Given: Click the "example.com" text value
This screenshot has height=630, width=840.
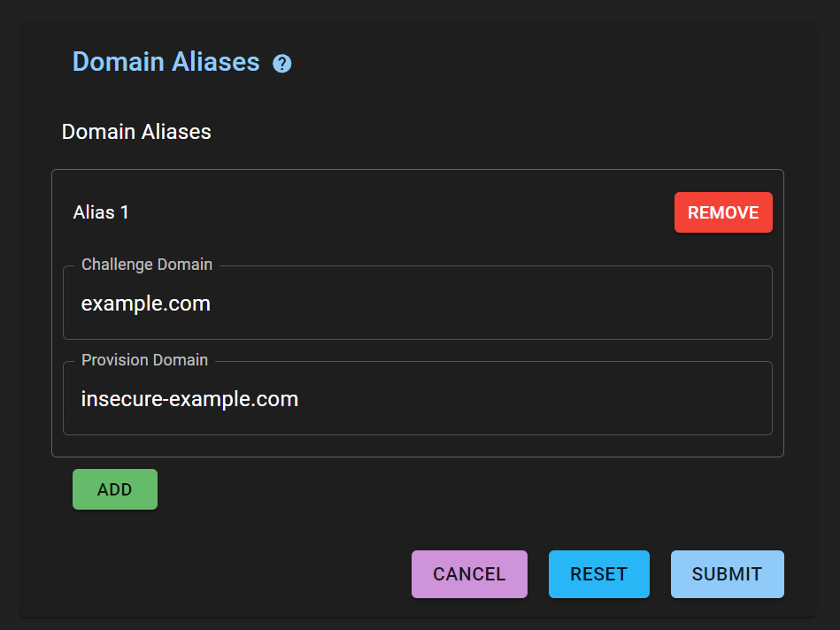Looking at the screenshot, I should pos(146,303).
